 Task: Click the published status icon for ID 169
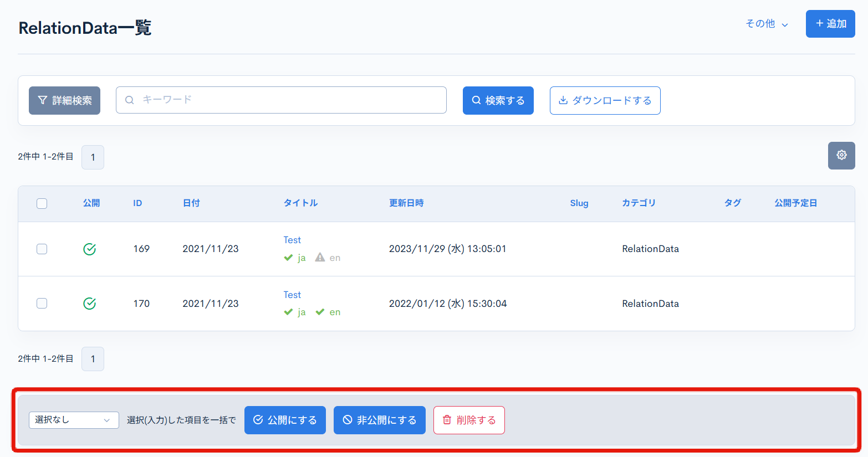[x=89, y=249]
